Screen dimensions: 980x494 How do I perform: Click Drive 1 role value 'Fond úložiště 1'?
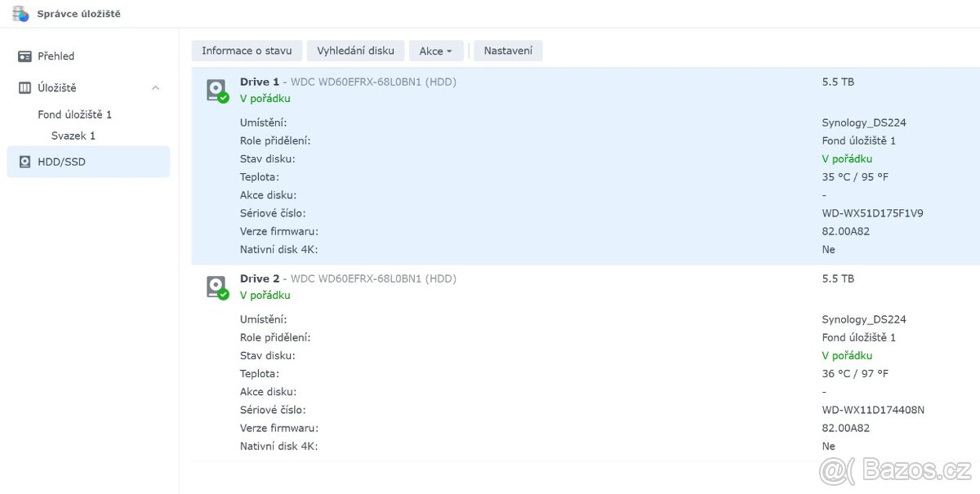pyautogui.click(x=858, y=140)
